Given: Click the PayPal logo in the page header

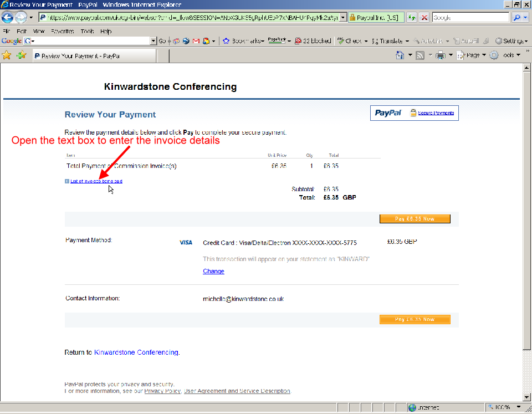Looking at the screenshot, I should tap(388, 113).
